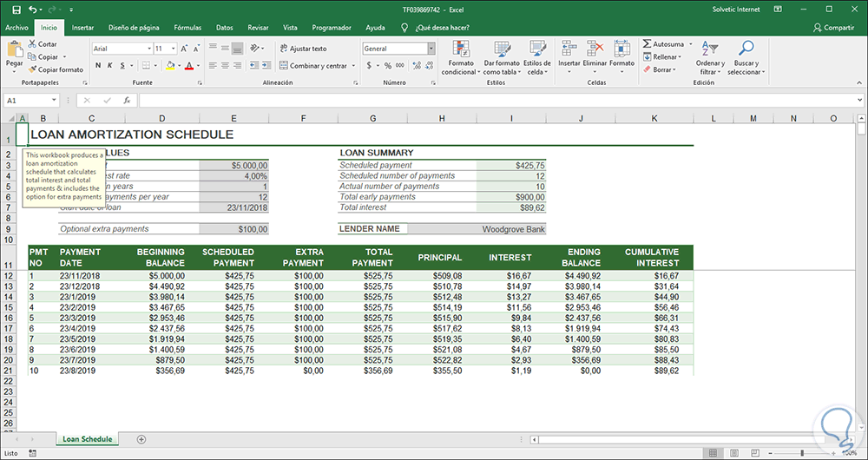Click Ordenar y filtrar icon
This screenshot has width=868, height=460.
[x=710, y=49]
